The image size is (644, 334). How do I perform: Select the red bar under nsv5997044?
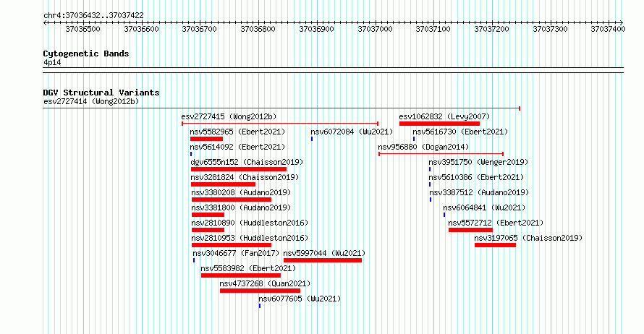coord(323,260)
